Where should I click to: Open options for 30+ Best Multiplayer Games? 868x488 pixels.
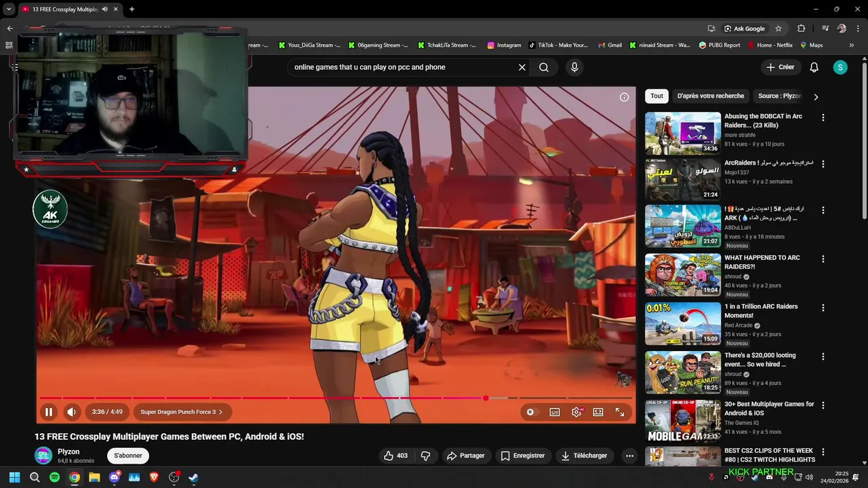click(823, 405)
